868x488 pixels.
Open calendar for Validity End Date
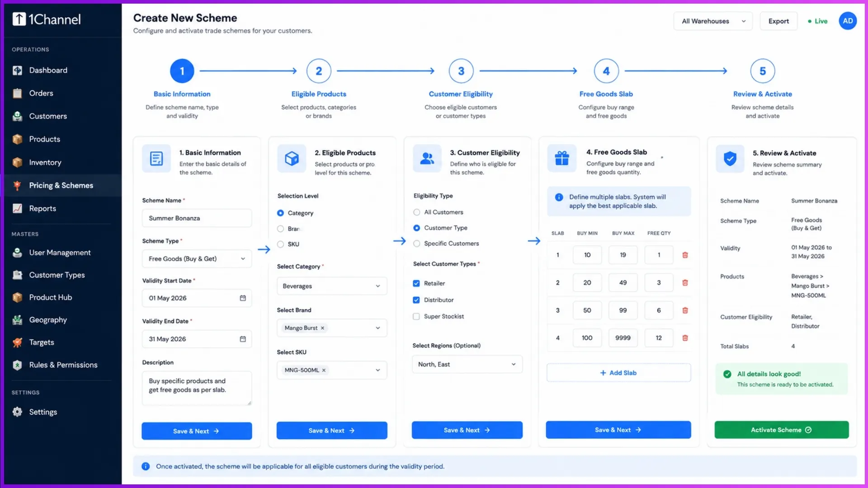[243, 339]
